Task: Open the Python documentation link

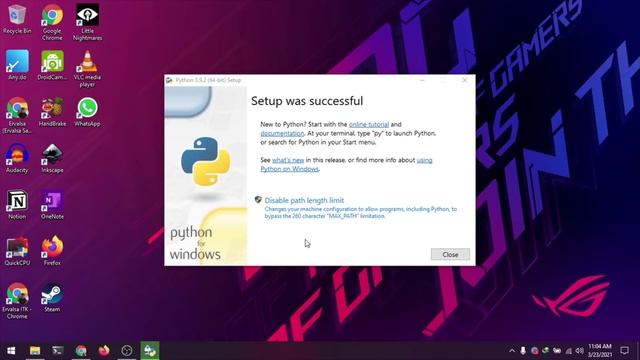Action: click(282, 133)
